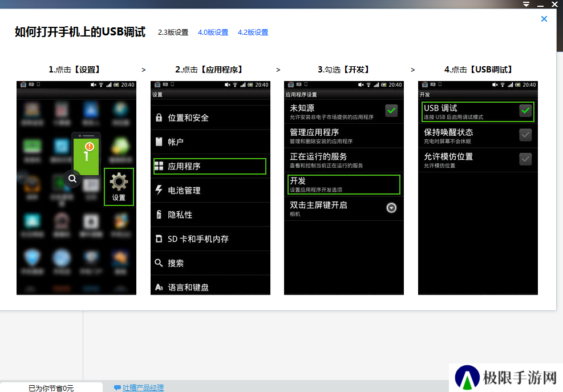Open the main menu dropdown in the title bar
The image size is (563, 392).
tap(526, 5)
